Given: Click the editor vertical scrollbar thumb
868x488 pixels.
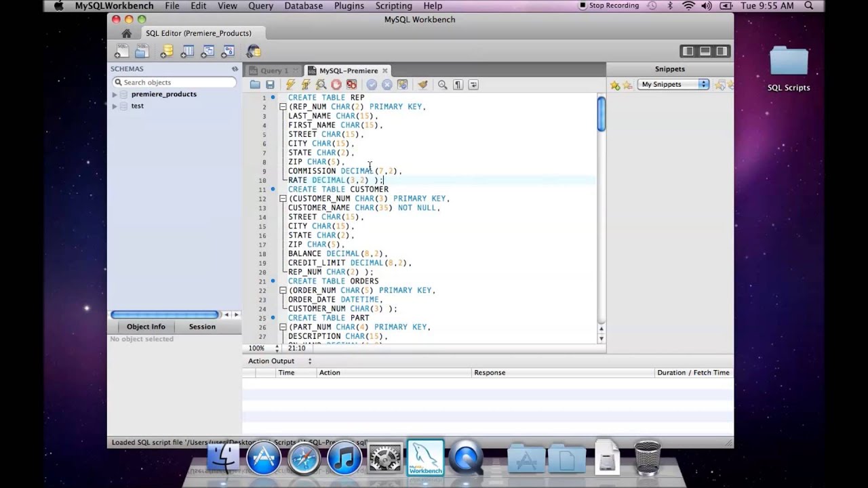Looking at the screenshot, I should point(601,114).
